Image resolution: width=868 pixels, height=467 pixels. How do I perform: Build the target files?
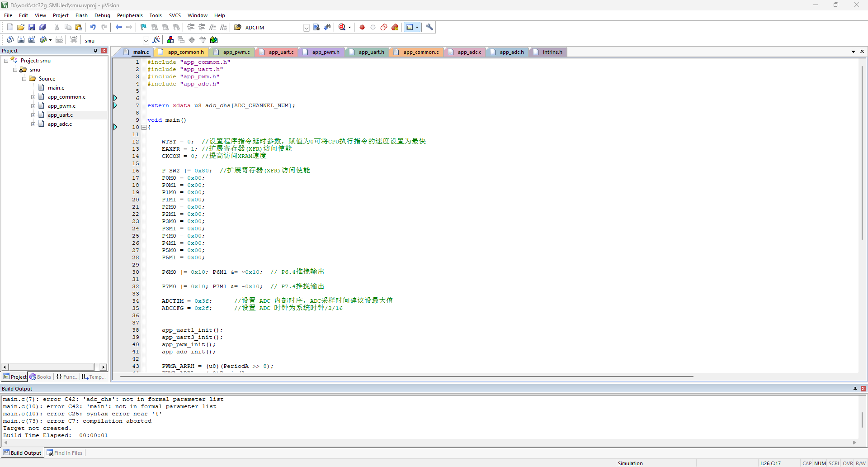point(21,40)
